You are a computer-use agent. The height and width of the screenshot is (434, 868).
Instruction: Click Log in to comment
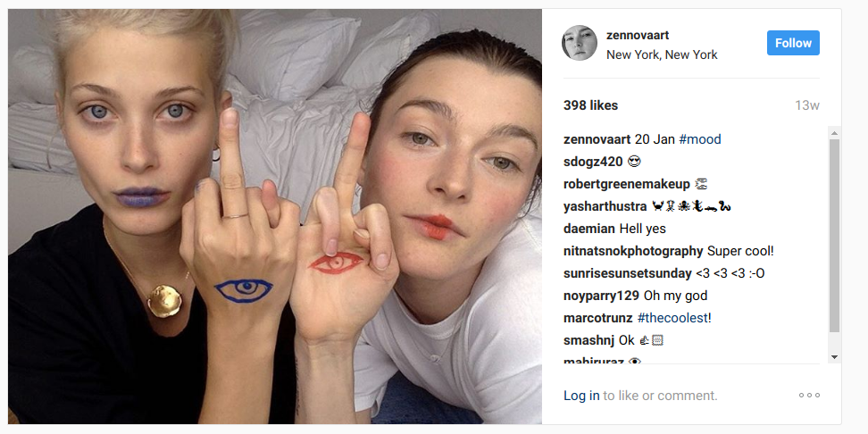pos(581,396)
